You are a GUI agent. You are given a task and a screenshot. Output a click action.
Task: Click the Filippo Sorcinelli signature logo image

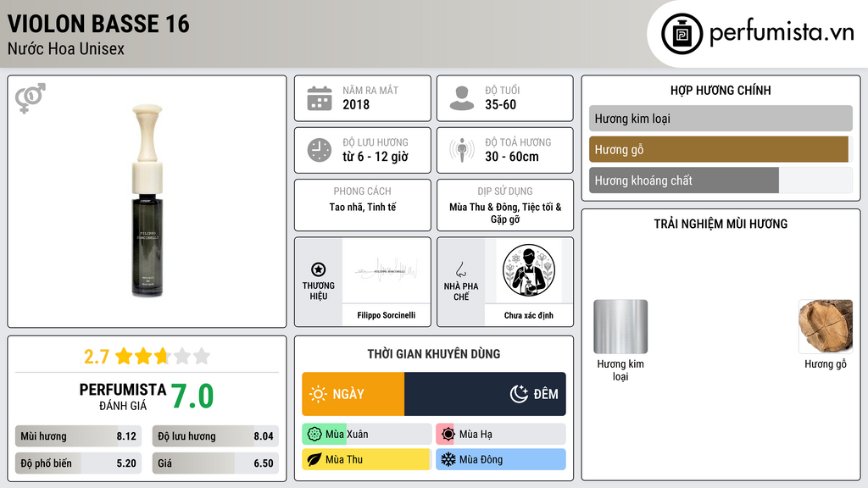(x=387, y=270)
